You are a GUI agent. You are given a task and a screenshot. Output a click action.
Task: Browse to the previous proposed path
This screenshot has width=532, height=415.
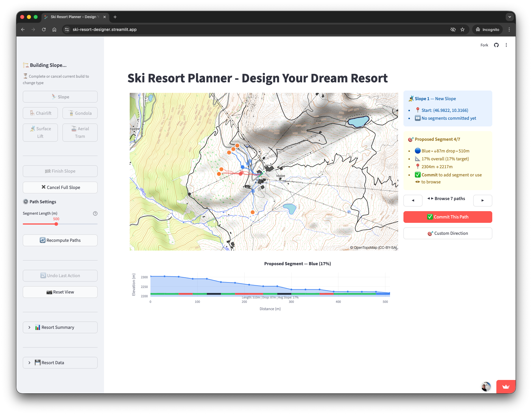413,201
